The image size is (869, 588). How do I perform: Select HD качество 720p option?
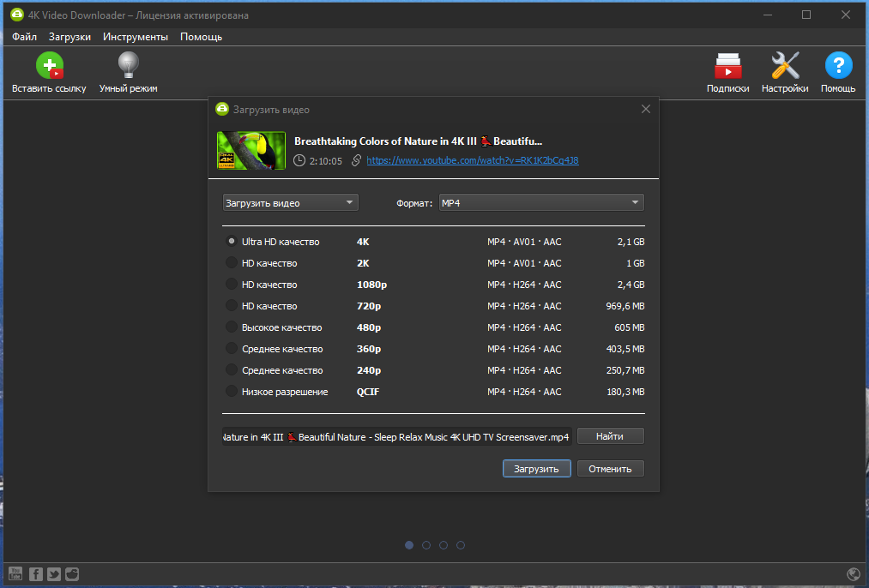[x=232, y=306]
